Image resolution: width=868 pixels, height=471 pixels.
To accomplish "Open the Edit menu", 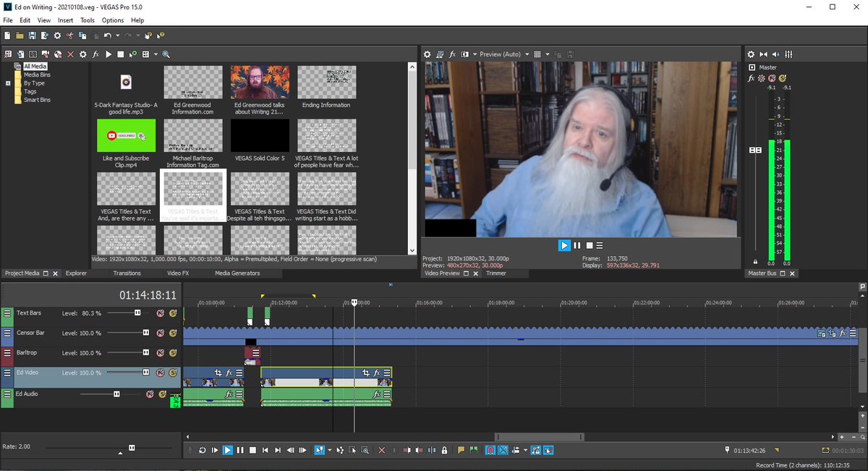I will (x=25, y=20).
